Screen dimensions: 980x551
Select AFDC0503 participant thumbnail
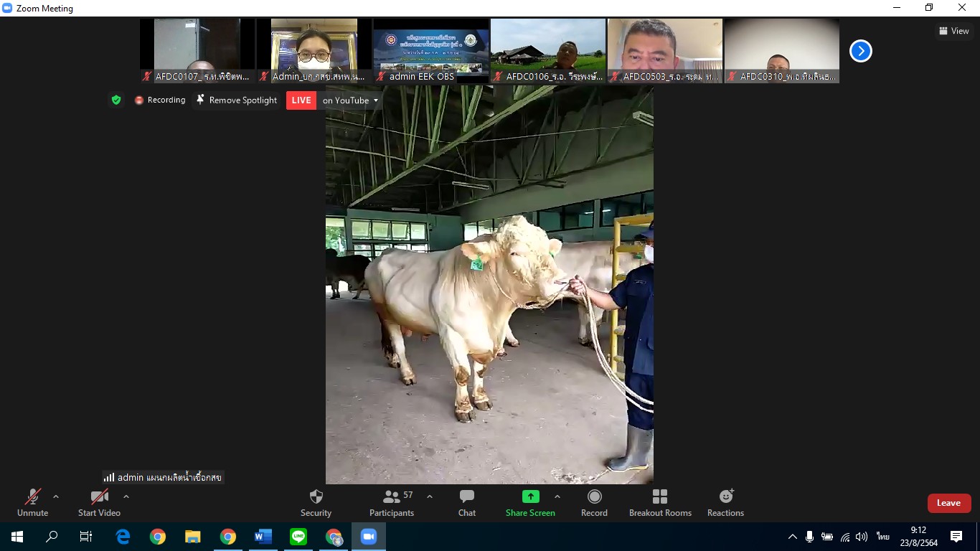point(665,51)
